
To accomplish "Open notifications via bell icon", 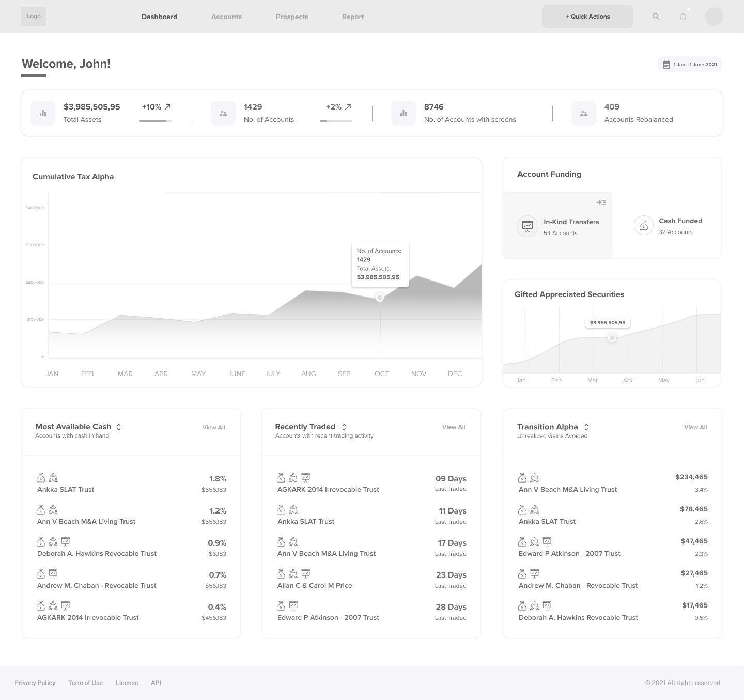I will 683,16.
